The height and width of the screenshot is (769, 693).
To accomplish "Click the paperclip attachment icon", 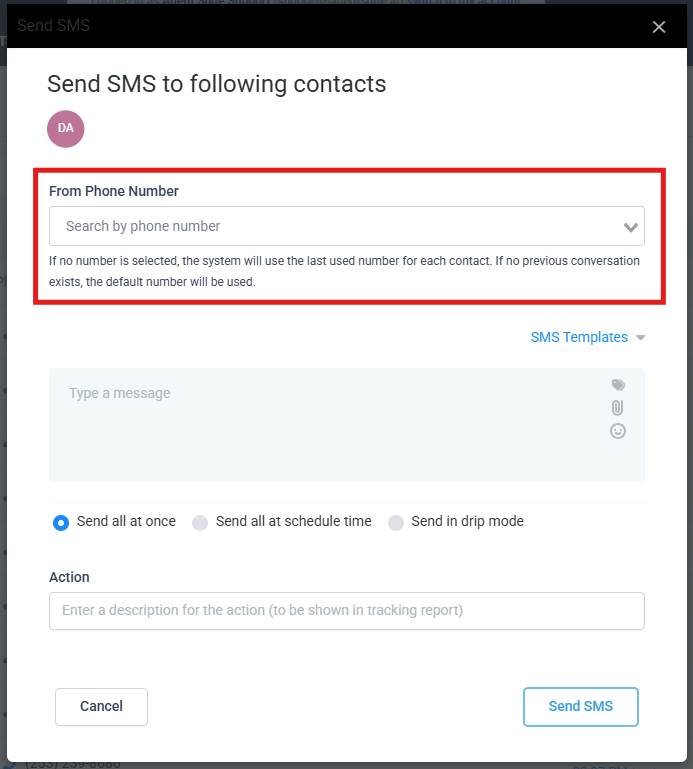I will (618, 408).
